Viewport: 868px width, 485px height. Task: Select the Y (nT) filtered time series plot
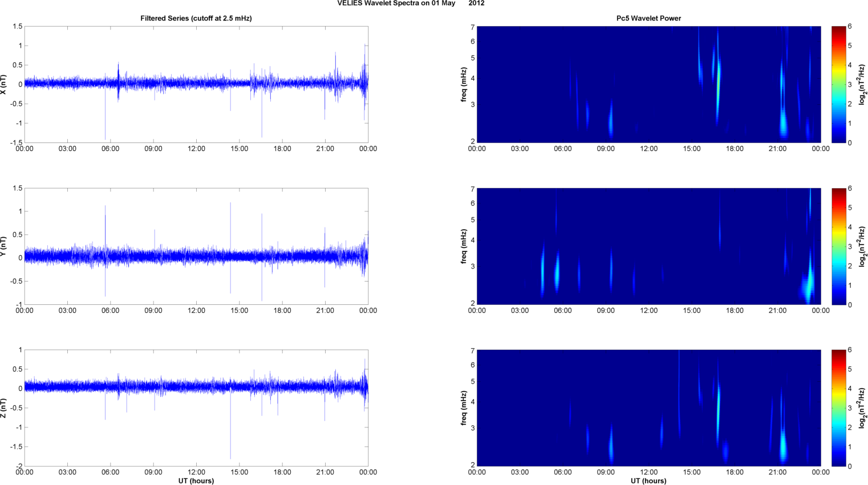[196, 246]
